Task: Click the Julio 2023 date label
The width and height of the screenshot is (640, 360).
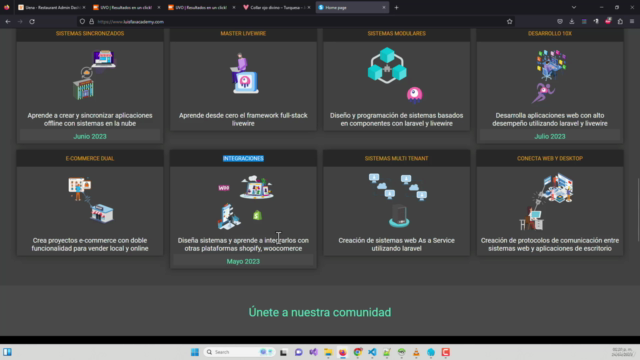Action: click(550, 136)
